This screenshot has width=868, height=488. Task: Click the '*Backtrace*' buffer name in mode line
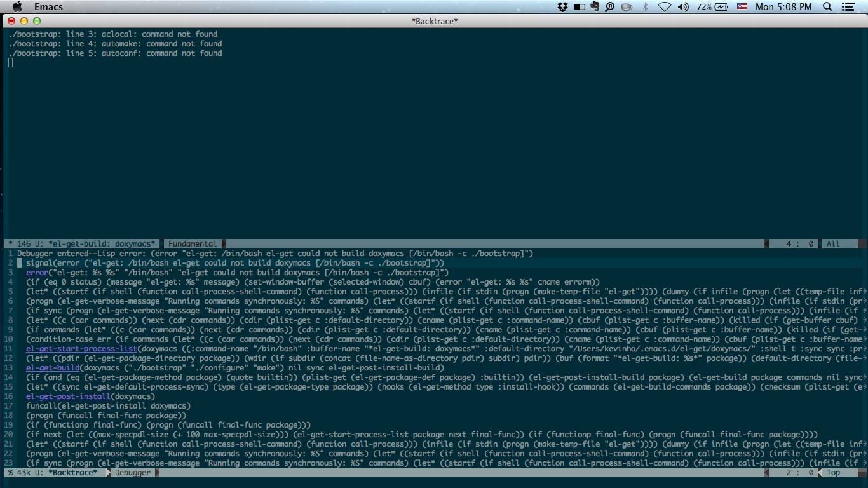[73, 472]
